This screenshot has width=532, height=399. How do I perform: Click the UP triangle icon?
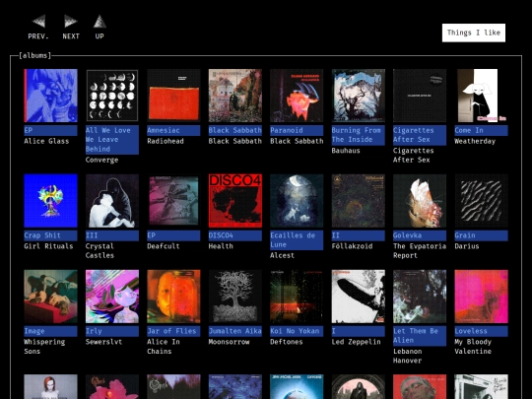coord(100,21)
